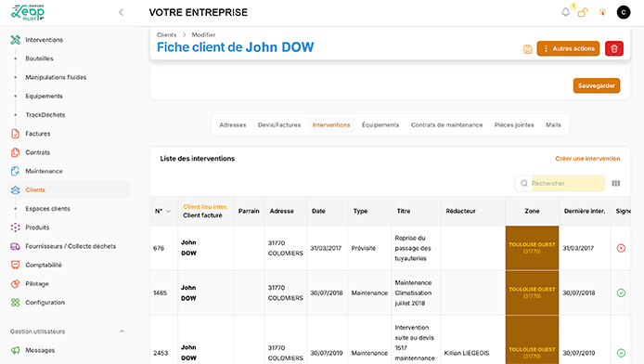This screenshot has height=364, width=644.
Task: Open Comptabilité in the sidebar
Action: pos(44,265)
